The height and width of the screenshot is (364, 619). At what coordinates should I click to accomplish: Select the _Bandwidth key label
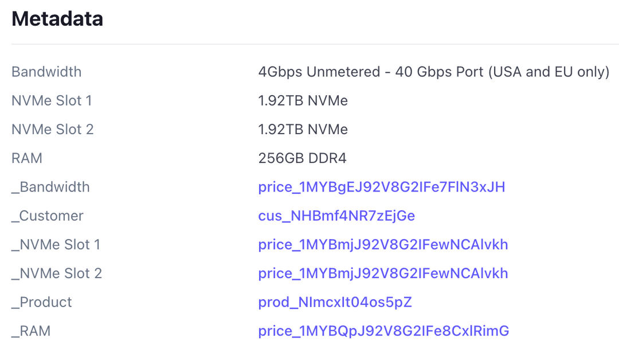[x=50, y=187]
